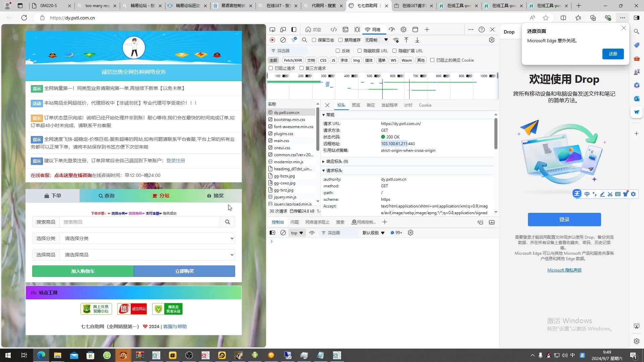Open the Application panel icon in DevTools
Screen dimensions: 644x362
pyautogui.click(x=415, y=29)
